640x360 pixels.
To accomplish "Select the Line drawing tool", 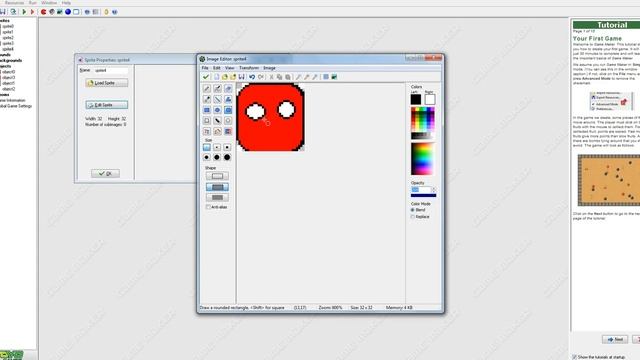I will click(x=218, y=99).
